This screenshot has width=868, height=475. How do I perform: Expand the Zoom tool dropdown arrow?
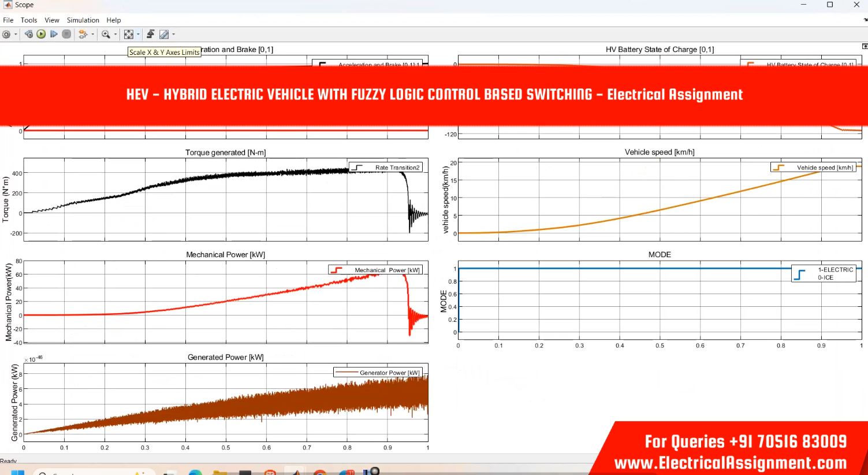[x=116, y=35]
